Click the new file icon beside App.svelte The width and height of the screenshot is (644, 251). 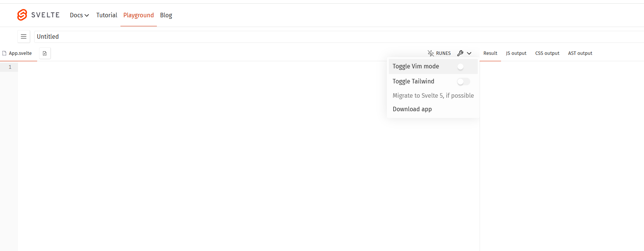tap(45, 53)
